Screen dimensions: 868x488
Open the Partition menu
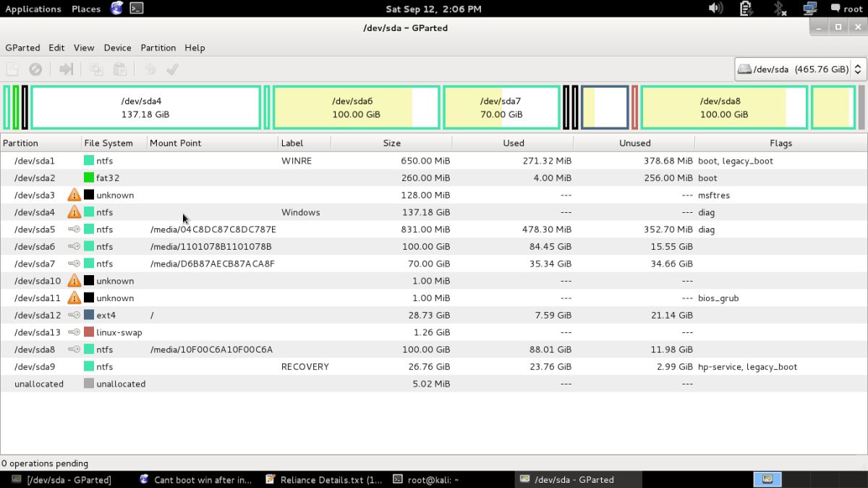158,48
